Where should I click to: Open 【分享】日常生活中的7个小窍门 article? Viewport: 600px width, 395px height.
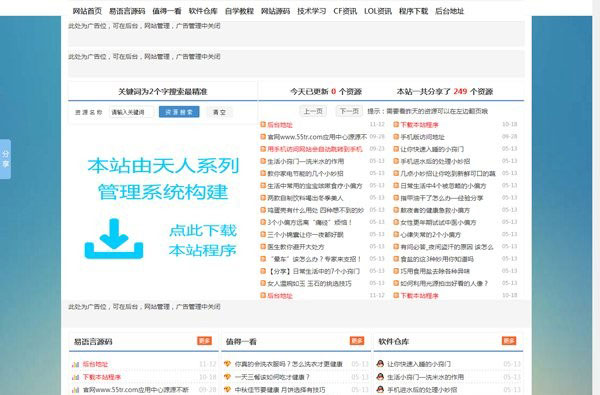313,271
